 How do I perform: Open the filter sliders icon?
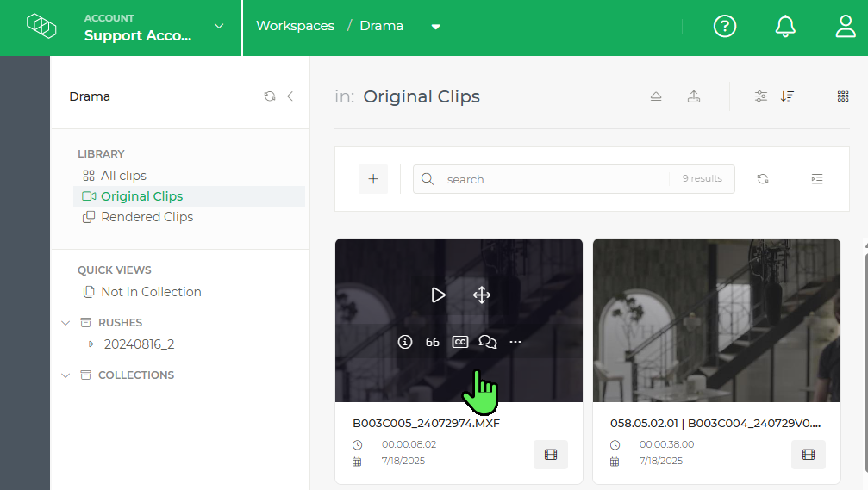761,96
